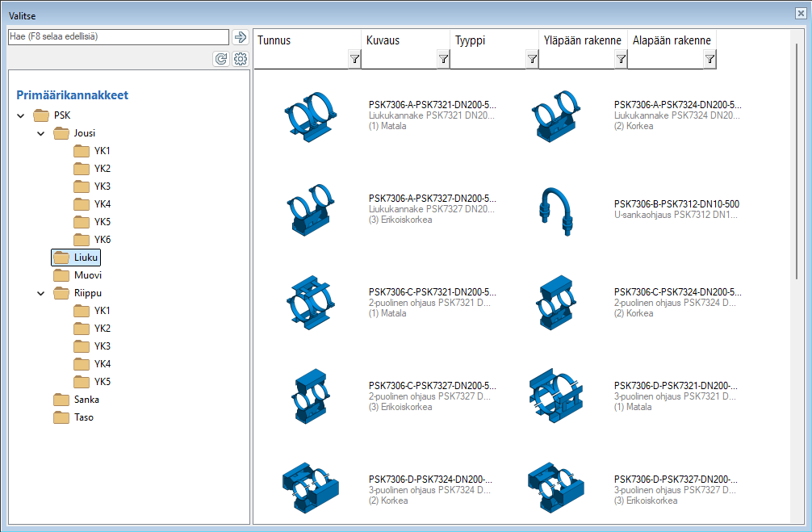The height and width of the screenshot is (532, 812).
Task: Click the vertical scrollbar of results list
Action: pos(797,161)
